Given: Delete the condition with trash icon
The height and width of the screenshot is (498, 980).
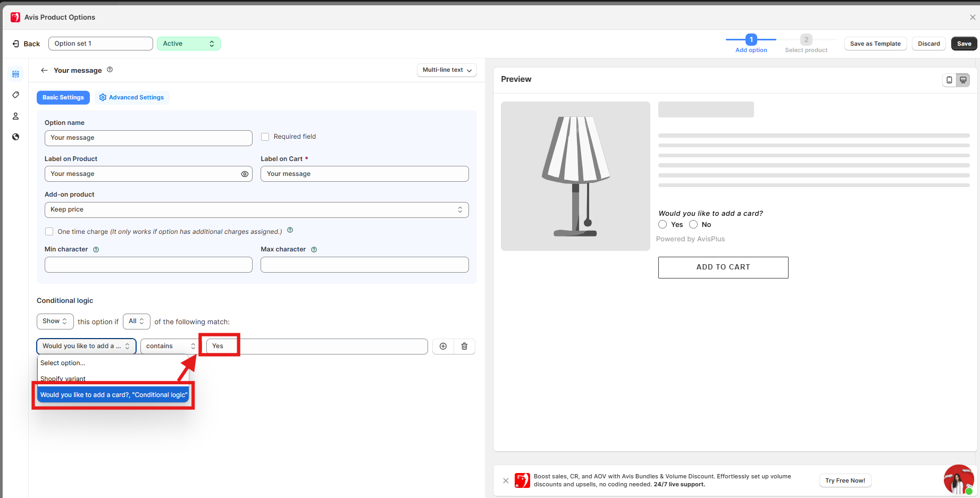Looking at the screenshot, I should [464, 346].
